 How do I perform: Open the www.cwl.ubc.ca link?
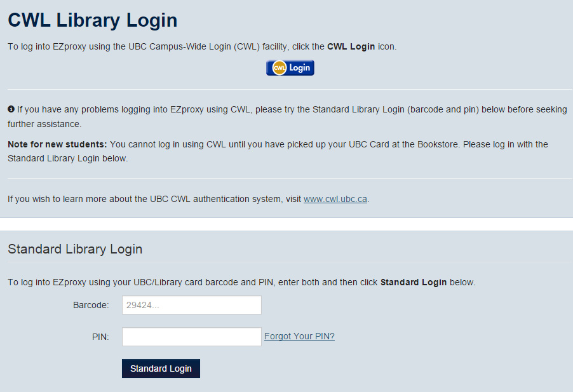click(x=335, y=199)
